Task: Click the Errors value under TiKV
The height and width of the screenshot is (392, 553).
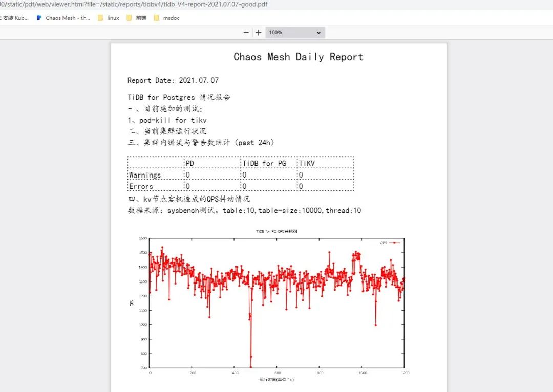Action: pyautogui.click(x=326, y=186)
